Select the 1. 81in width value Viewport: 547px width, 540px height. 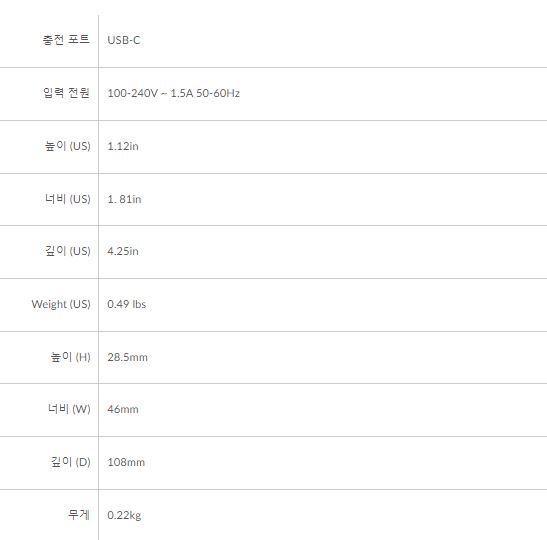(124, 199)
